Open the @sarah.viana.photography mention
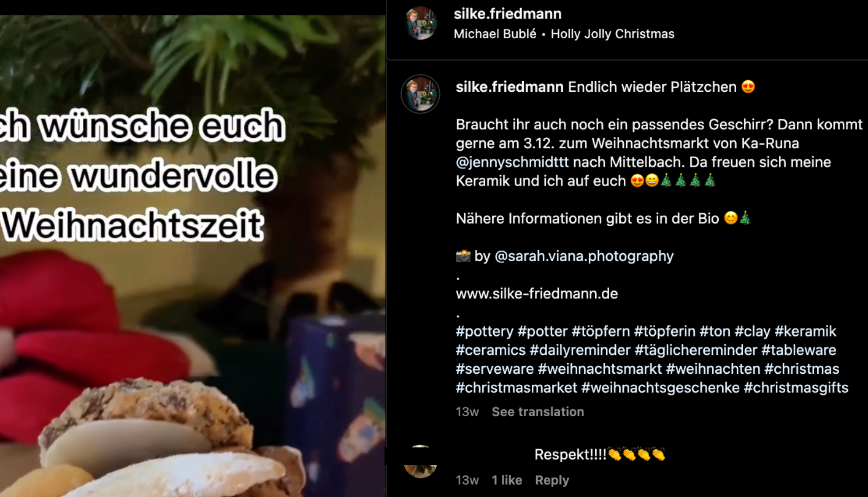 pos(584,256)
